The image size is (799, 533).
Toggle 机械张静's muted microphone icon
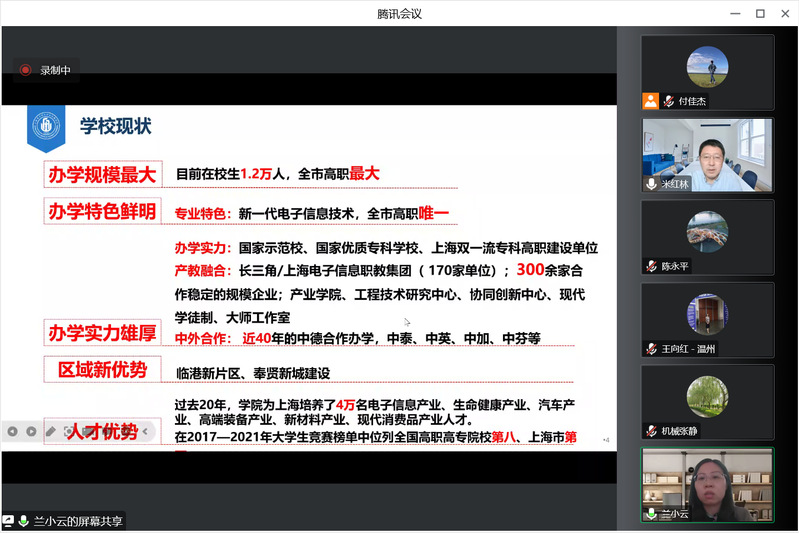[652, 431]
